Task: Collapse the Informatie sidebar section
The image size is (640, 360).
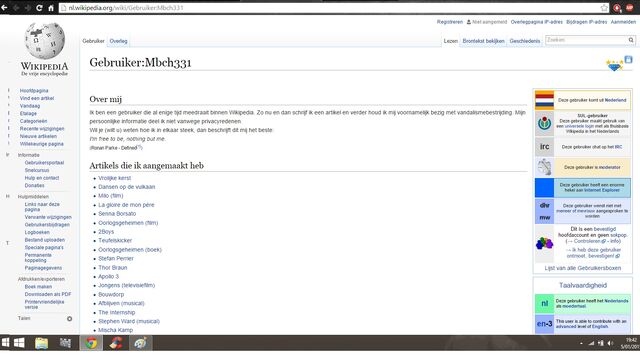Action: pyautogui.click(x=29, y=155)
